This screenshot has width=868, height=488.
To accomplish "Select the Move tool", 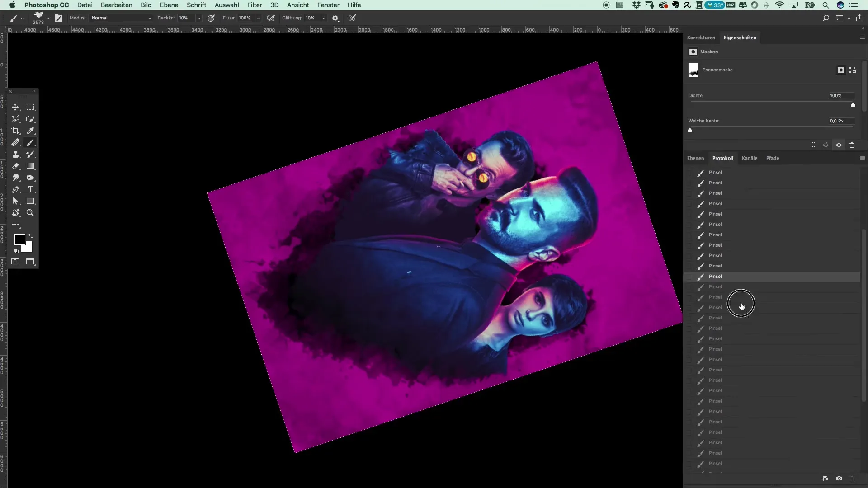I will coord(15,107).
